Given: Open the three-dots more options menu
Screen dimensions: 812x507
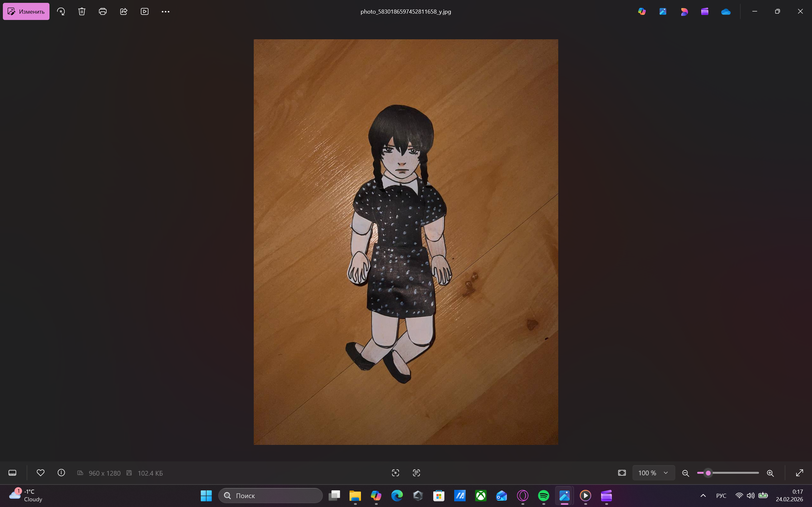Looking at the screenshot, I should coord(166,11).
